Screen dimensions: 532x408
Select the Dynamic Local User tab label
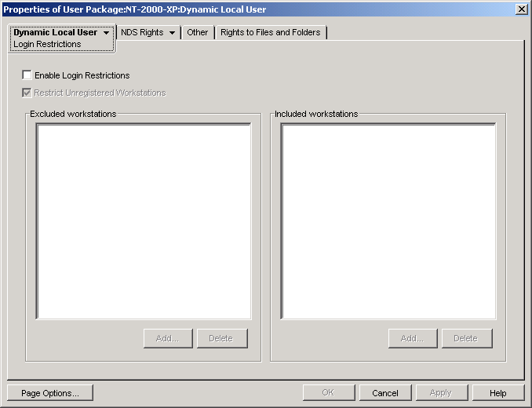coord(55,32)
